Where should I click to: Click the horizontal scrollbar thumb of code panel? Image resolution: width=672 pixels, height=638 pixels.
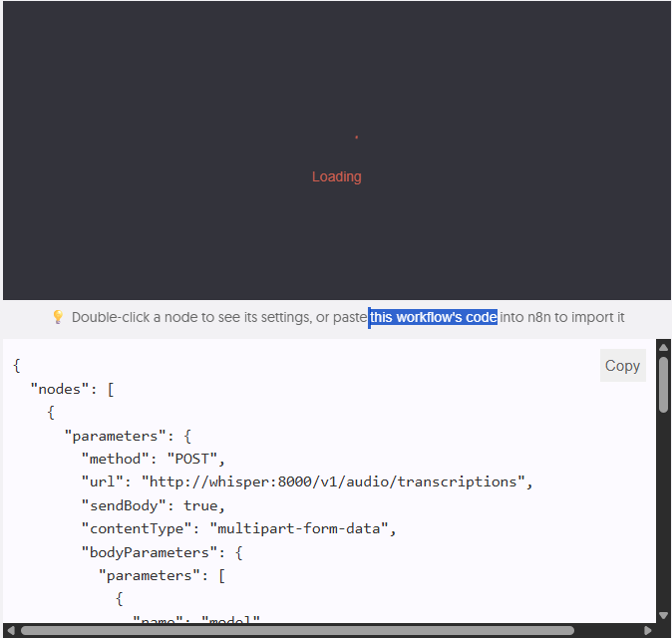pyautogui.click(x=297, y=630)
